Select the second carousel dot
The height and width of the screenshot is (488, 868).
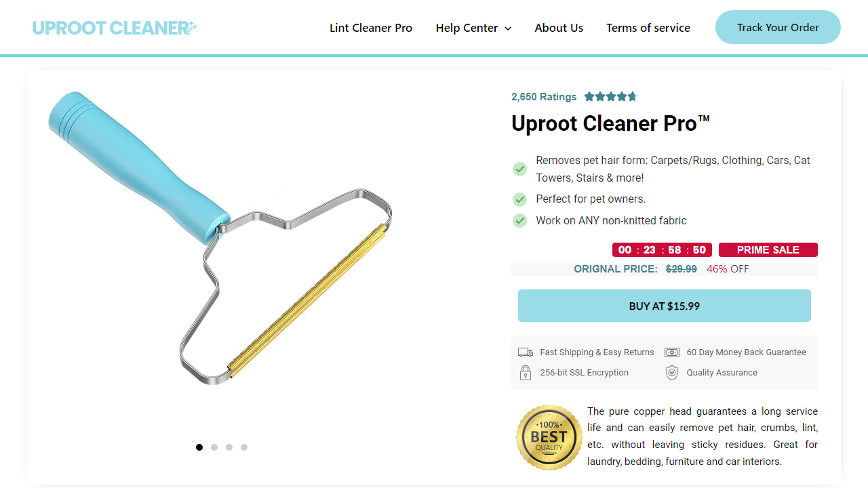pyautogui.click(x=214, y=447)
